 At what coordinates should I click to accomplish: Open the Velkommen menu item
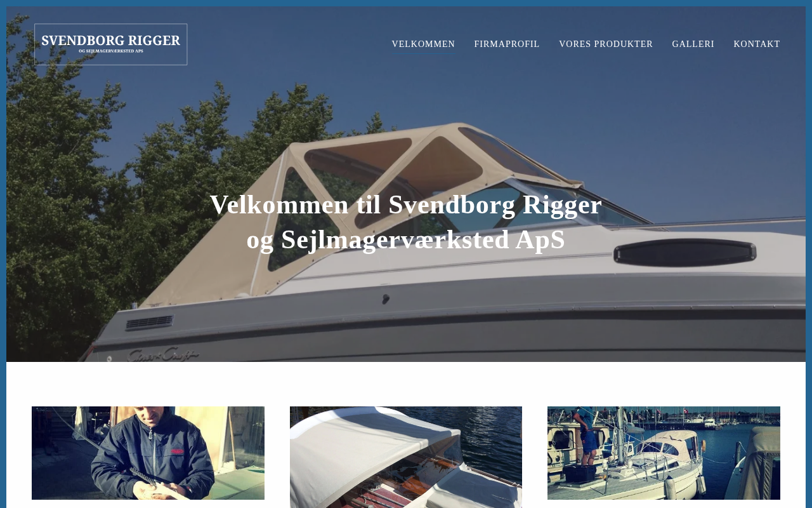coord(423,44)
